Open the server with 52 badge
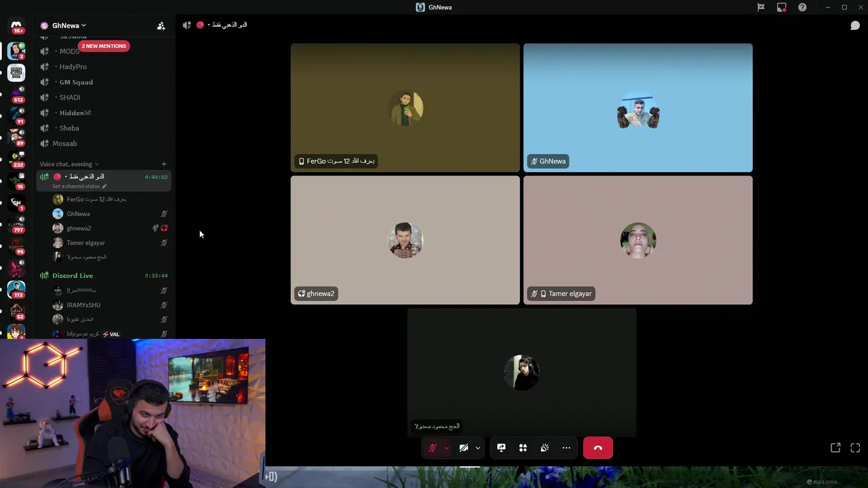The width and height of the screenshot is (868, 488). [16, 310]
